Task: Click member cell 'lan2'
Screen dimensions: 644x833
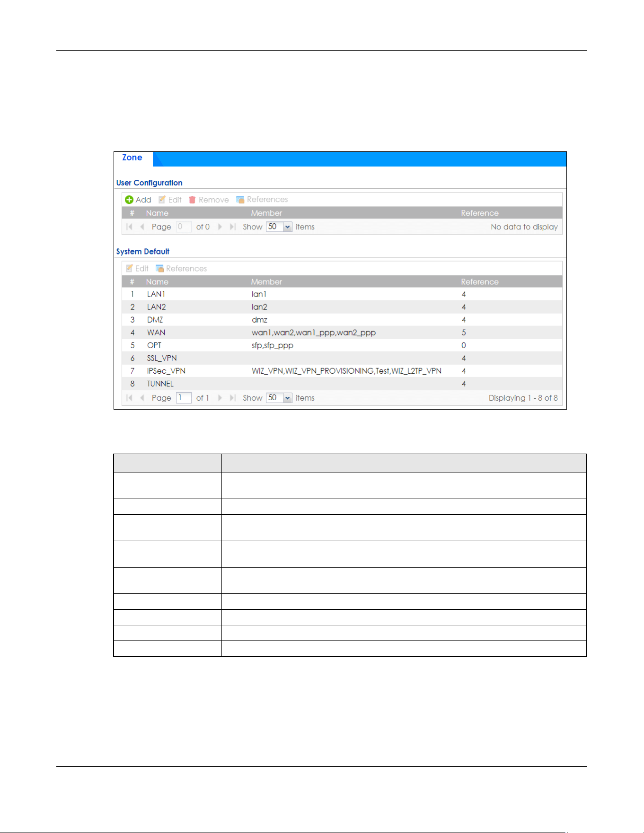Action: pyautogui.click(x=259, y=307)
